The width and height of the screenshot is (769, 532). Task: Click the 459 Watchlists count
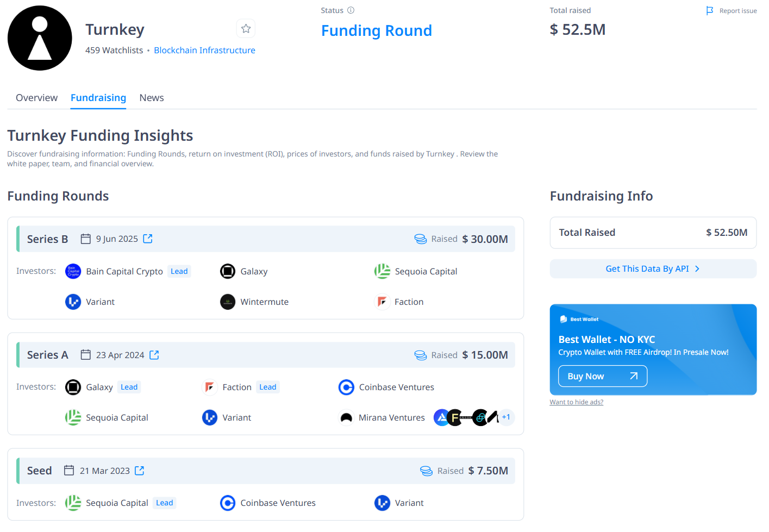(x=114, y=50)
